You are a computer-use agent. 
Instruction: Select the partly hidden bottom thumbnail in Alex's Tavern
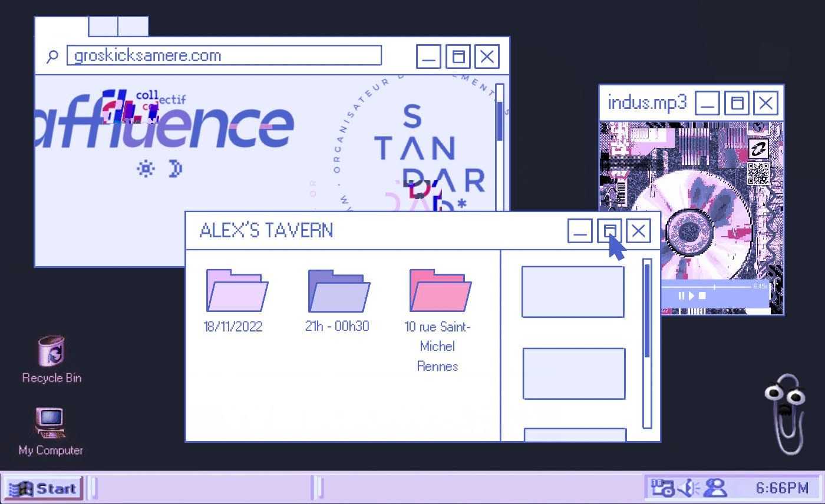tap(575, 435)
